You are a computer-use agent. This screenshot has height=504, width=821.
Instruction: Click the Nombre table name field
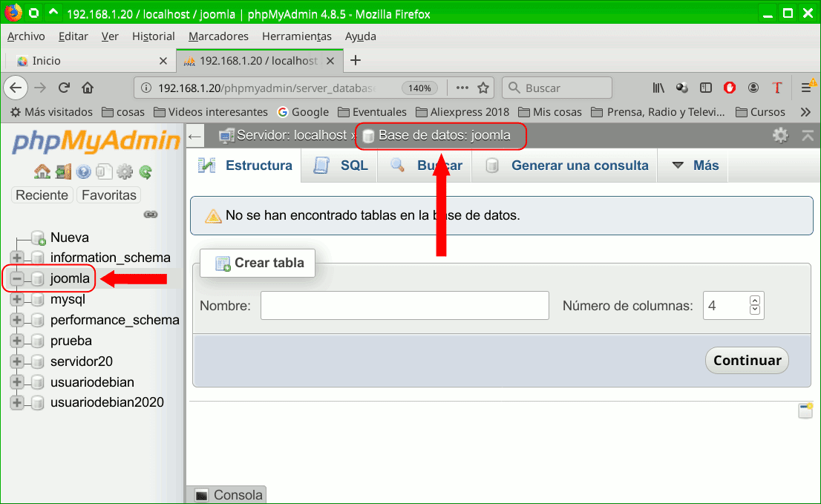pos(405,305)
